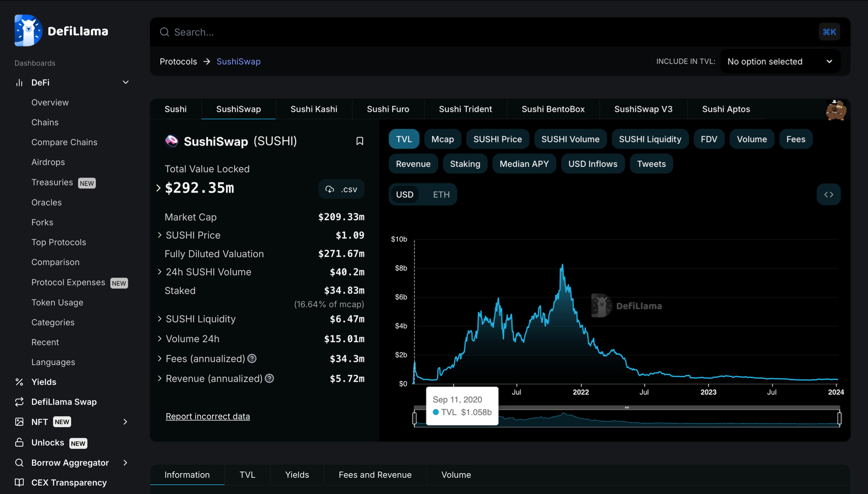Open the Include in TVL dropdown

tap(780, 61)
